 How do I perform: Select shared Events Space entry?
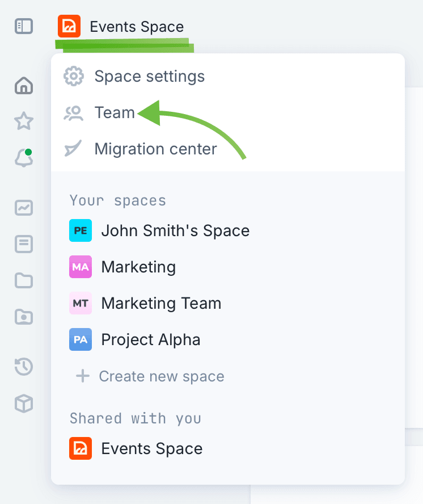(151, 449)
